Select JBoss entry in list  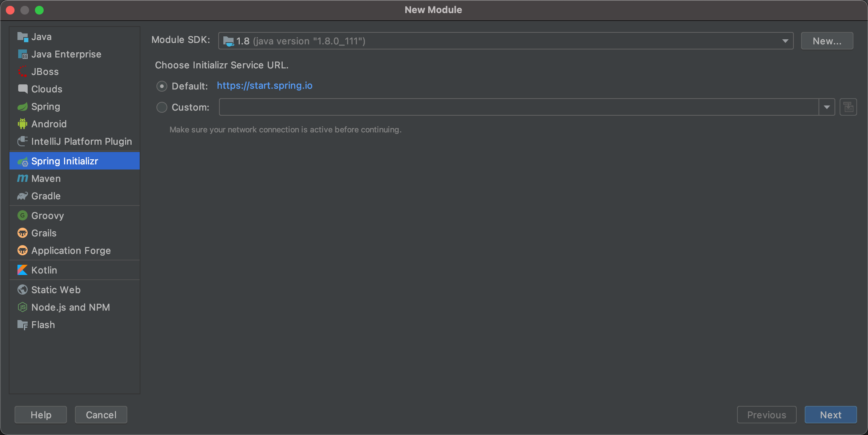(x=75, y=72)
